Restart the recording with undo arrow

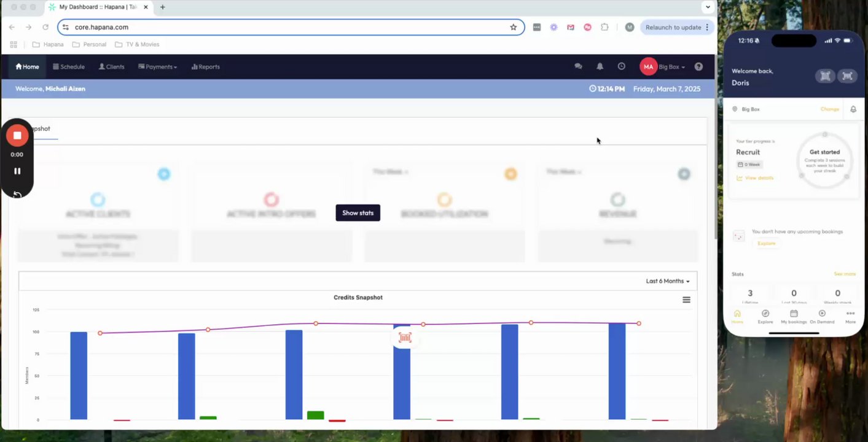pyautogui.click(x=17, y=194)
